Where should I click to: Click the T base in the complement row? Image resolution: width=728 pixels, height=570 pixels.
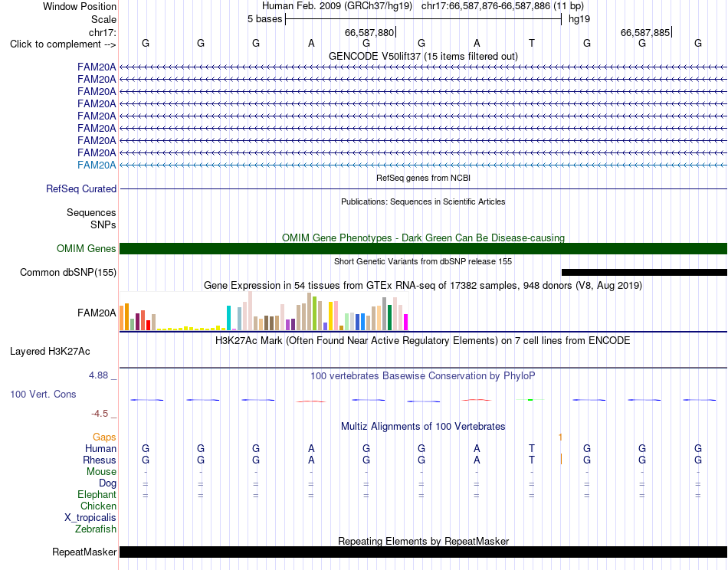[532, 43]
